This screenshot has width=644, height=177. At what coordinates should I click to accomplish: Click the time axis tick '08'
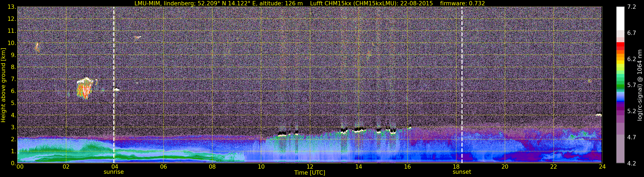click(212, 167)
